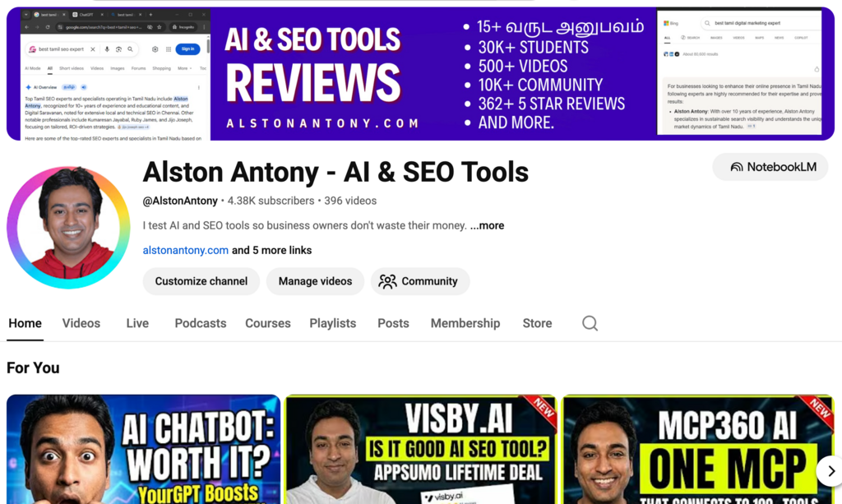Select the Membership tab
842x504 pixels.
(x=465, y=323)
